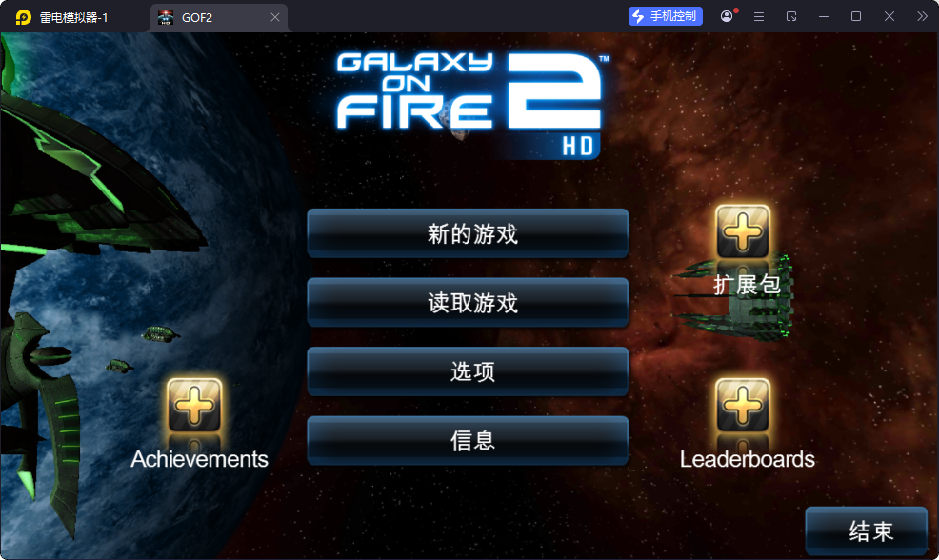939x560 pixels.
Task: Open the emulator hamburger menu icon
Action: click(x=759, y=17)
